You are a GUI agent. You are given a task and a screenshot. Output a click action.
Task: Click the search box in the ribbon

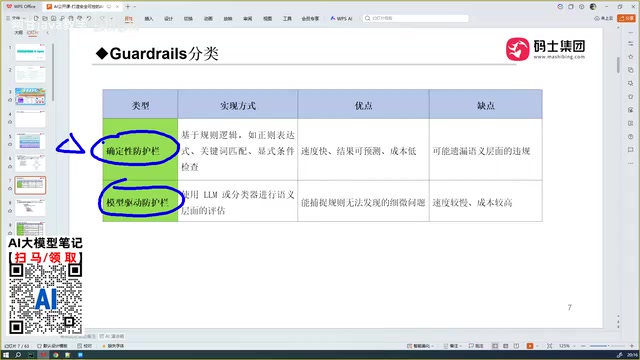click(x=416, y=18)
